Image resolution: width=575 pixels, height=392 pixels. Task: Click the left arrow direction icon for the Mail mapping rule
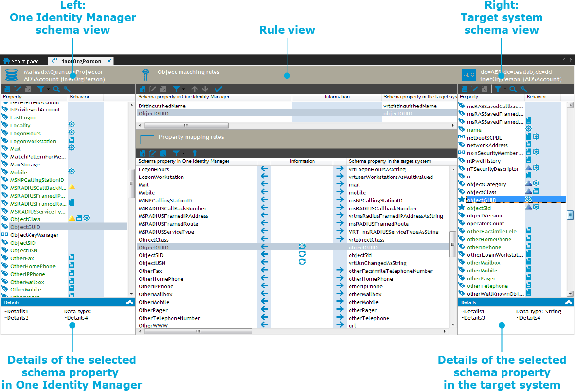[264, 184]
